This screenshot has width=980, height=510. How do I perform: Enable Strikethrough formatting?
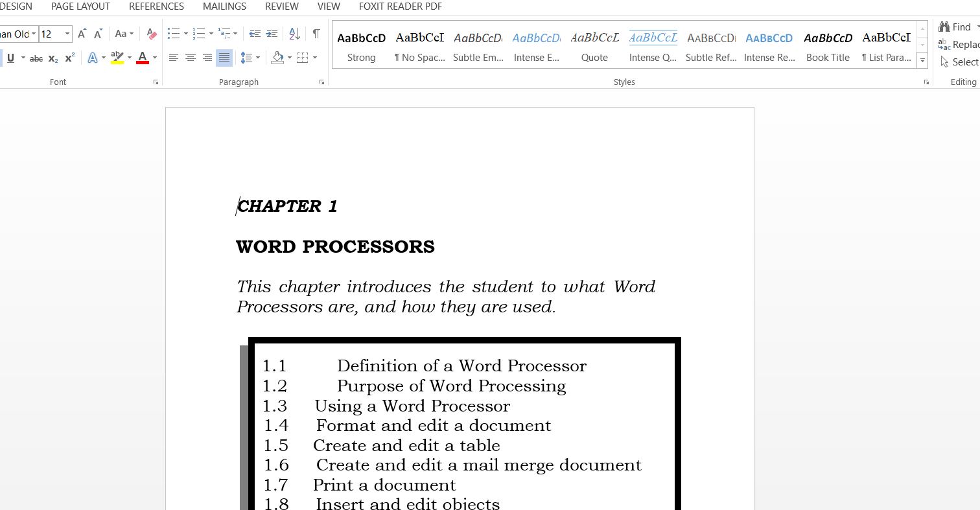(36, 58)
